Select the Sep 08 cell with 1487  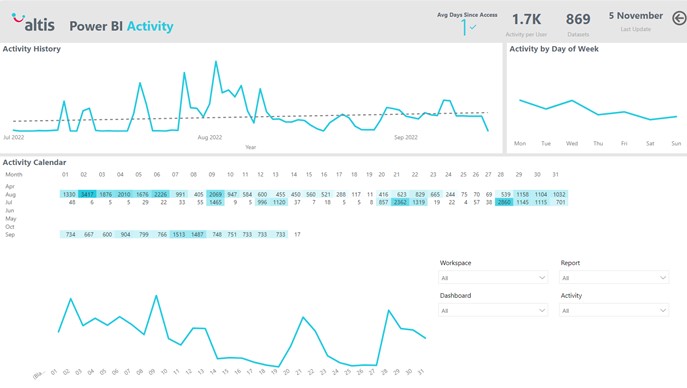pos(197,234)
